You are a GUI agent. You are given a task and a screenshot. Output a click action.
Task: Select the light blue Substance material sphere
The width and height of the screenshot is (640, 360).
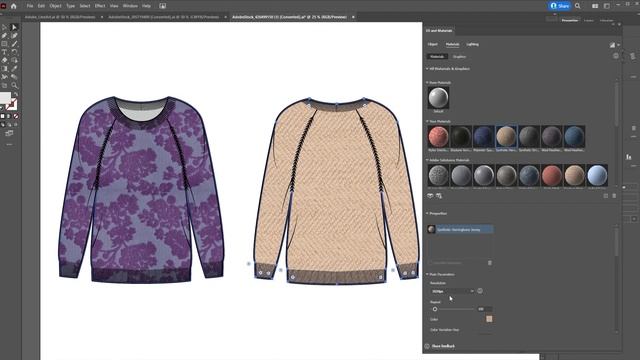[597, 175]
